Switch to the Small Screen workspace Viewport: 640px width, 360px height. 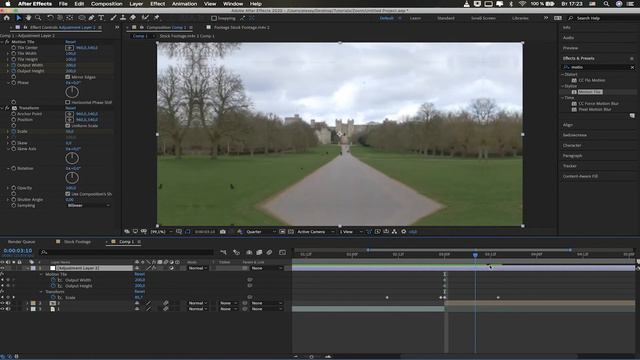[483, 18]
